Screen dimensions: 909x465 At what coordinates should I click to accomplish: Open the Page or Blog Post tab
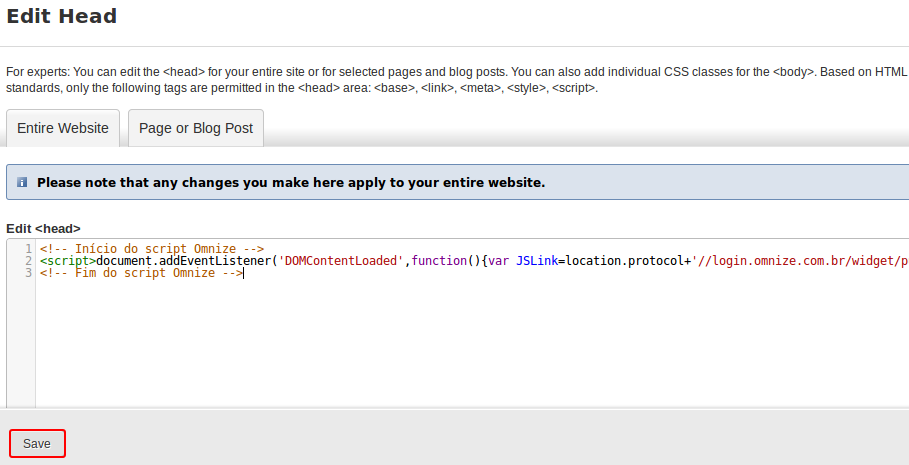coord(196,128)
